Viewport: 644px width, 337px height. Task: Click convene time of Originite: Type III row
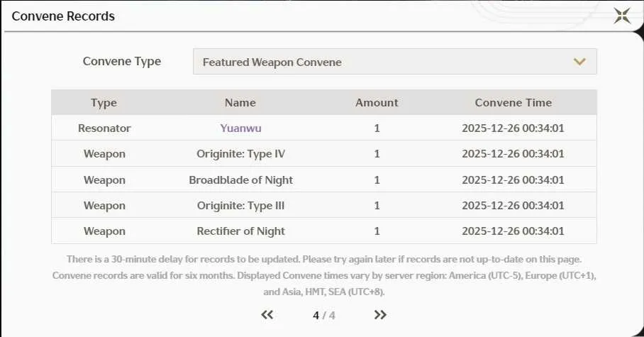[x=513, y=206]
